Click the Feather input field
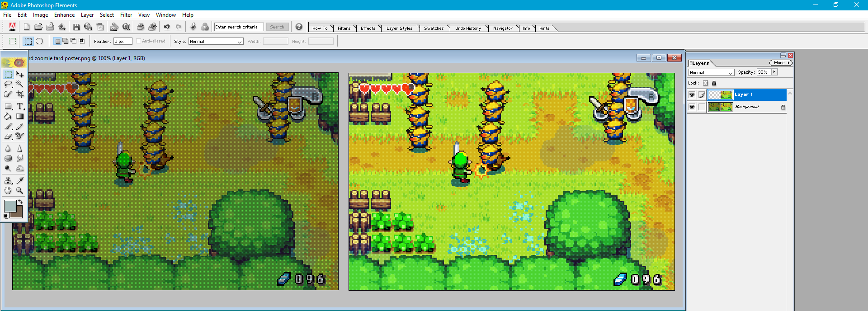This screenshot has width=868, height=311. [123, 41]
